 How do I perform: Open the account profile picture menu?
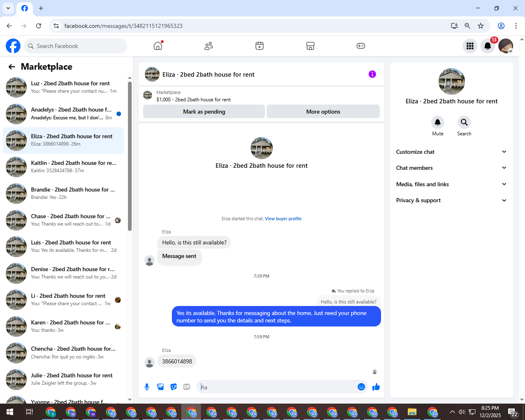click(506, 46)
